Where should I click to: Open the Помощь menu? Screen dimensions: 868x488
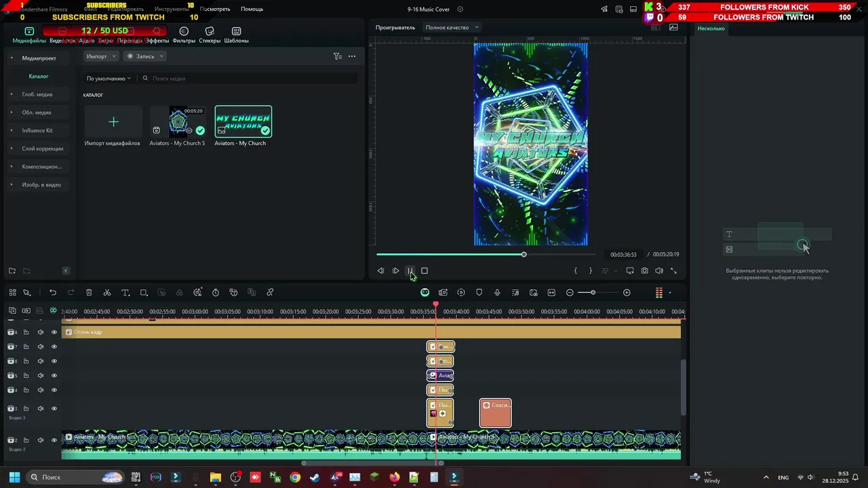[252, 9]
